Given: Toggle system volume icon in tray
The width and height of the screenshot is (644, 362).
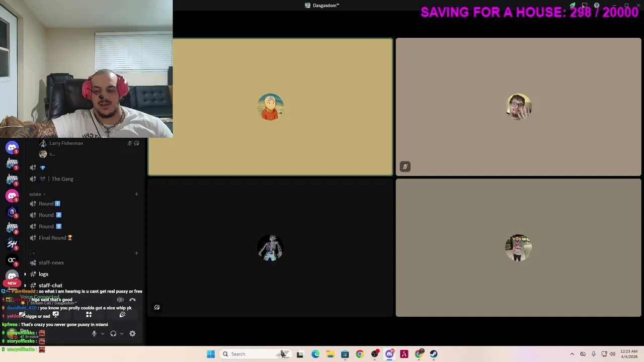Looking at the screenshot, I should point(612,354).
